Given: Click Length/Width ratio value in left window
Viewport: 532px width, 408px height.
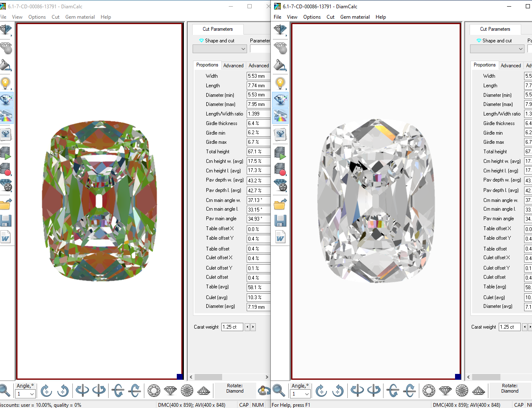Looking at the screenshot, I should click(258, 114).
